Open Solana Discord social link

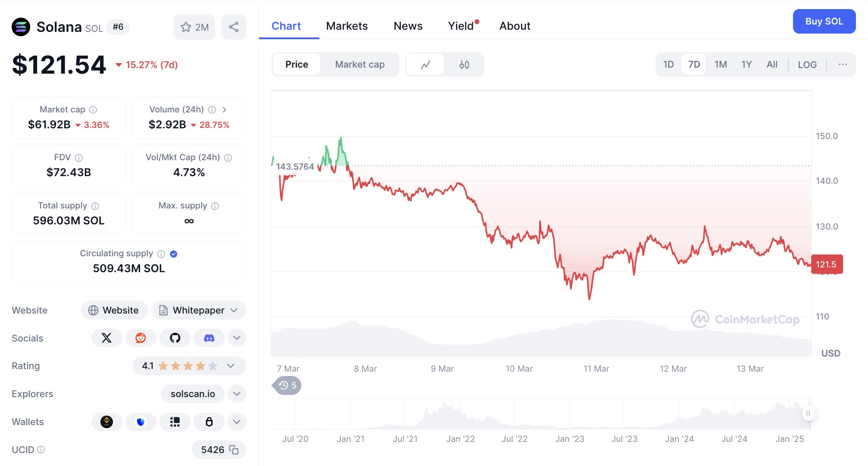click(x=209, y=338)
